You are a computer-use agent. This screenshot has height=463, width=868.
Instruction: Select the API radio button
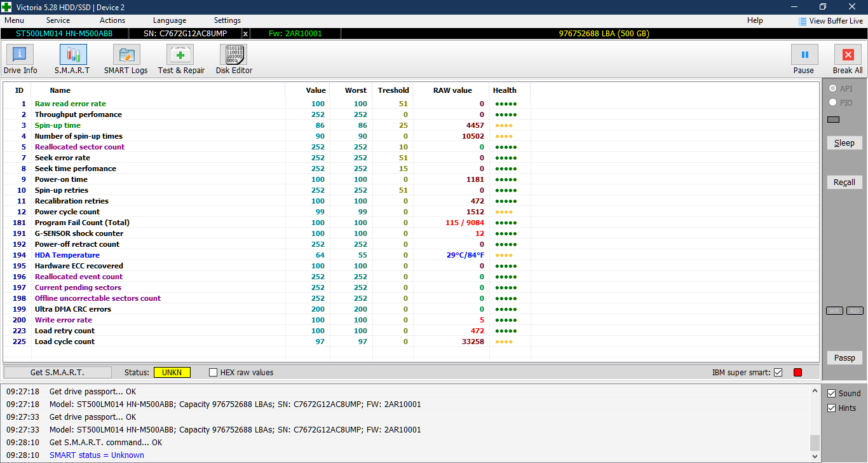pyautogui.click(x=833, y=89)
